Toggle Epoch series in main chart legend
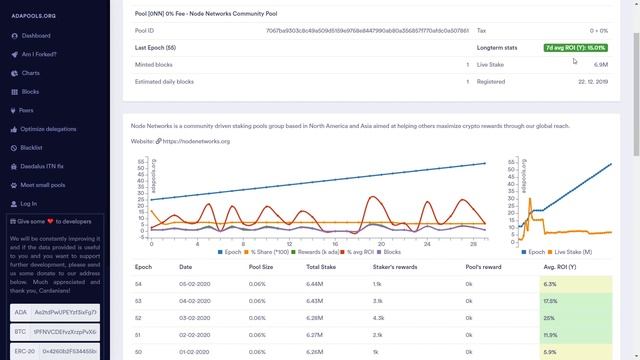Viewport: 640px width, 360px height. tap(229, 252)
